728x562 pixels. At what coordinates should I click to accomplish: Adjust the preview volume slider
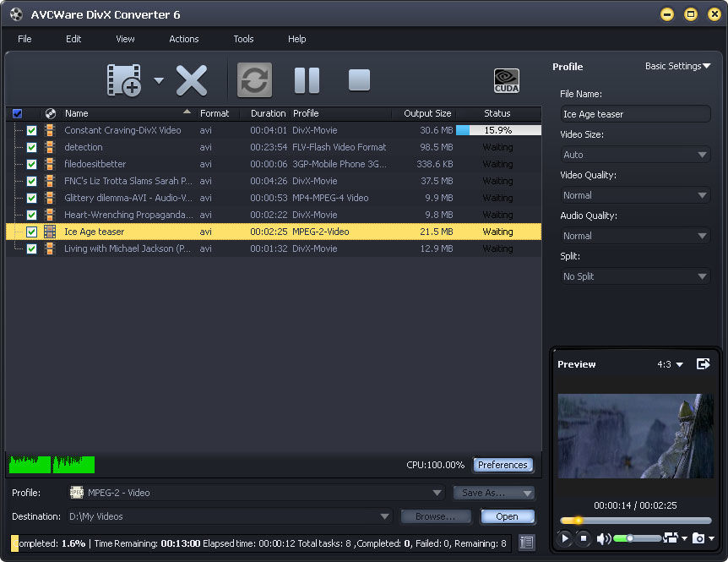click(x=637, y=538)
